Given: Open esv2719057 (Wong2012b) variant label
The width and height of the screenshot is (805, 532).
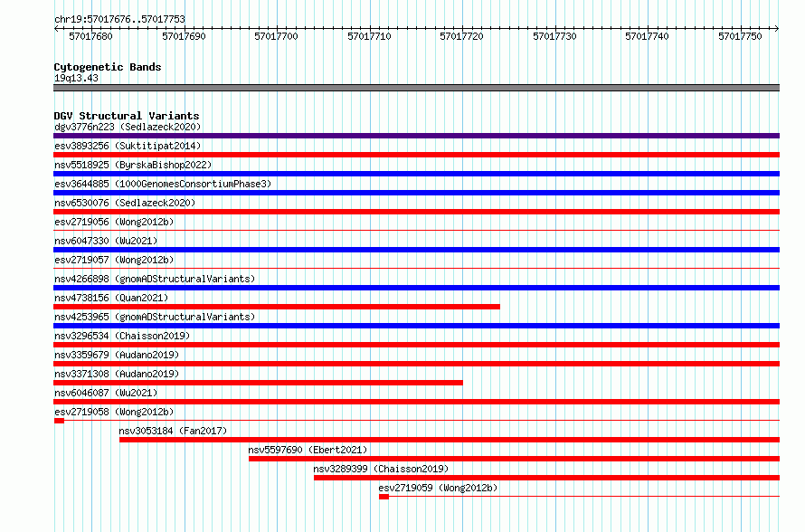Looking at the screenshot, I should coord(114,260).
